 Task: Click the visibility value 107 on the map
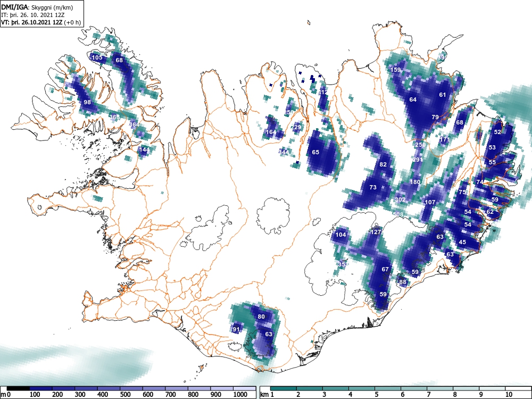click(430, 202)
